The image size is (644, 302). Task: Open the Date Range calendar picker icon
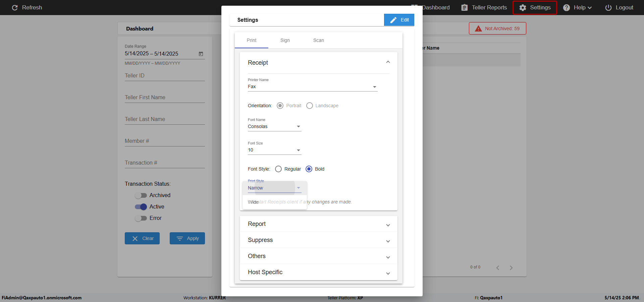tap(201, 54)
